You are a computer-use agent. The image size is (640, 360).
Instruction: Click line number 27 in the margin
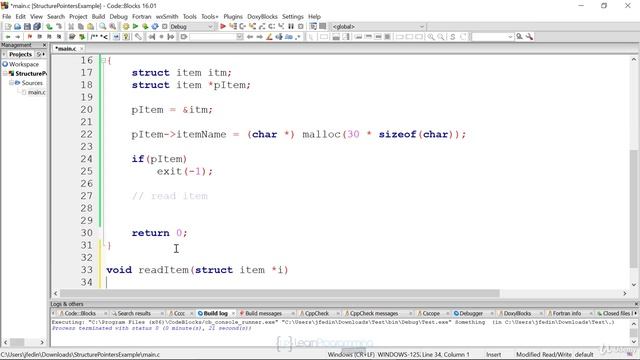86,196
